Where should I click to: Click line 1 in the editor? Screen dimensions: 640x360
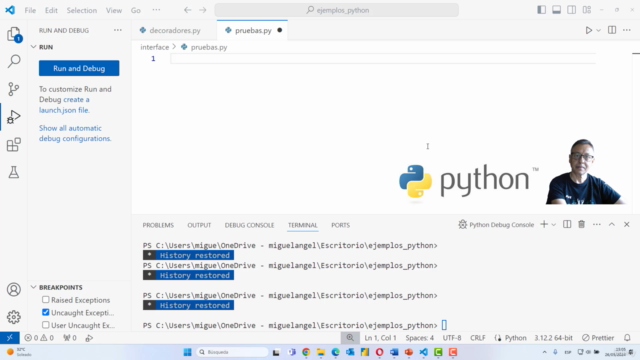coord(383,59)
